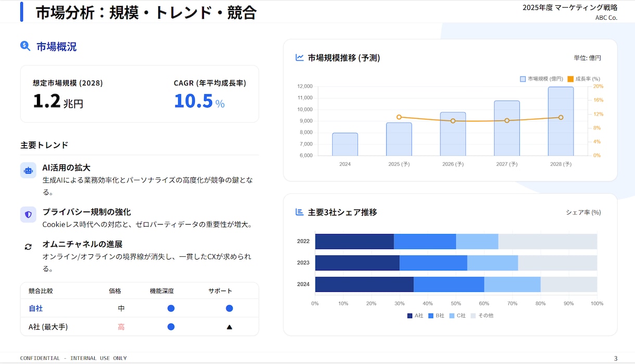Click the ABC Co. company name
635x364 pixels.
[x=606, y=18]
